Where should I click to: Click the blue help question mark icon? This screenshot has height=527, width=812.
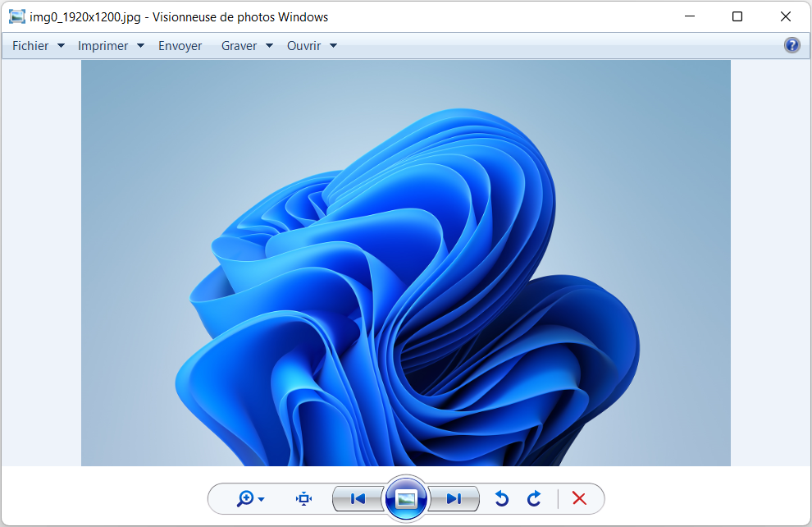point(791,46)
